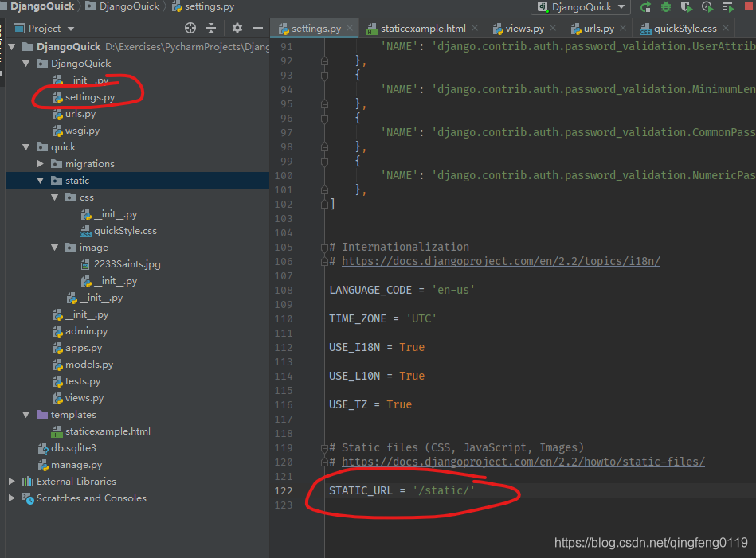Click the locate current file target icon

(x=190, y=29)
